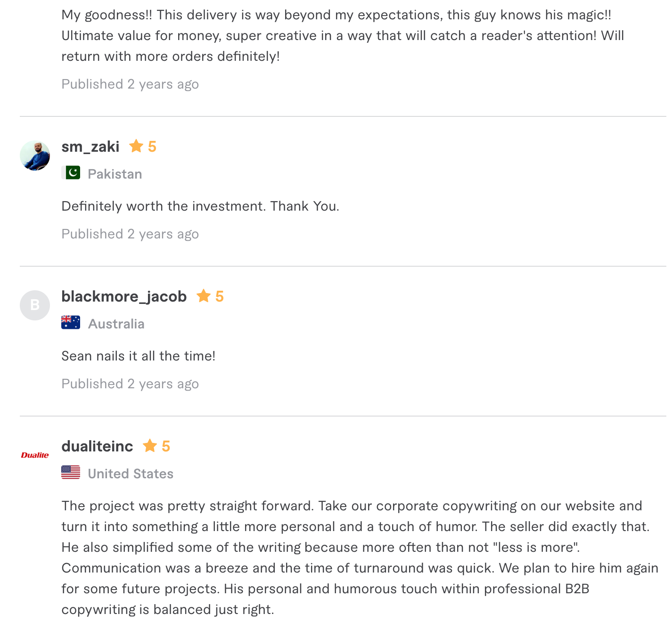Click the star icon beside blackmore_jacob
This screenshot has width=672, height=622.
coord(204,296)
